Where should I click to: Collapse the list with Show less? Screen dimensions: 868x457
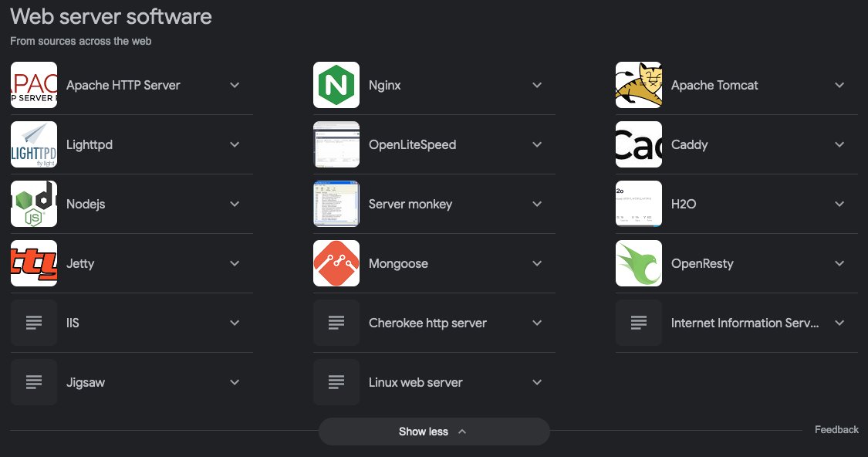434,432
